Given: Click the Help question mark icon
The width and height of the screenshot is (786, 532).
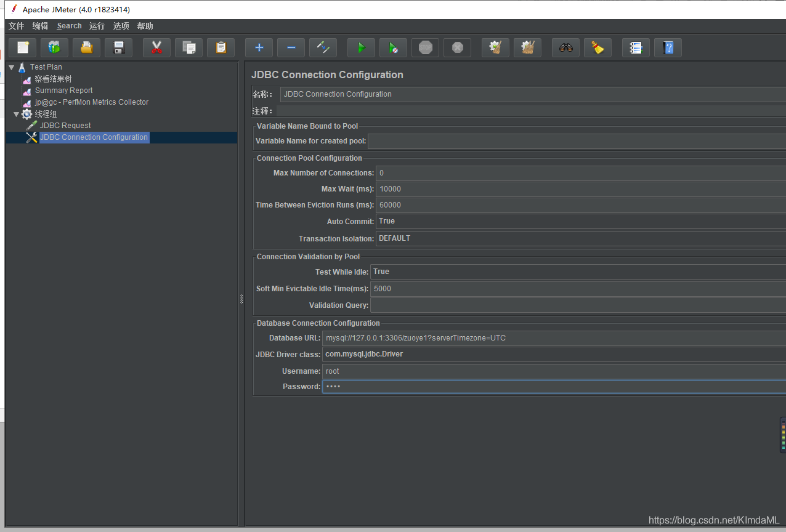Looking at the screenshot, I should pos(668,47).
